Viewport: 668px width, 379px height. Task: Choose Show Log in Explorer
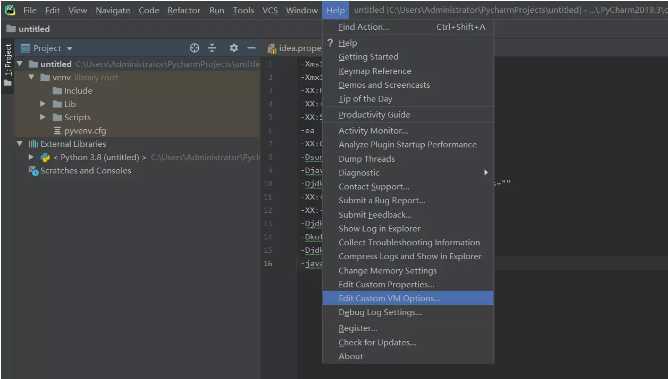[408, 229]
